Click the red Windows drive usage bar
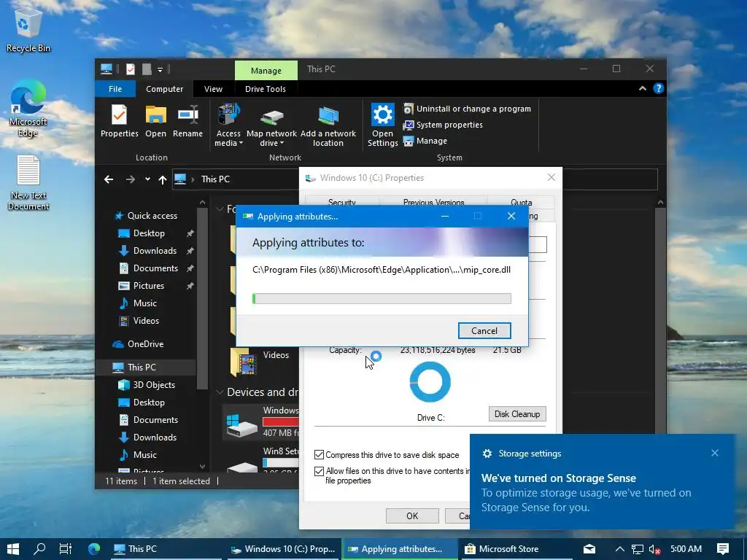The width and height of the screenshot is (747, 560). click(281, 421)
